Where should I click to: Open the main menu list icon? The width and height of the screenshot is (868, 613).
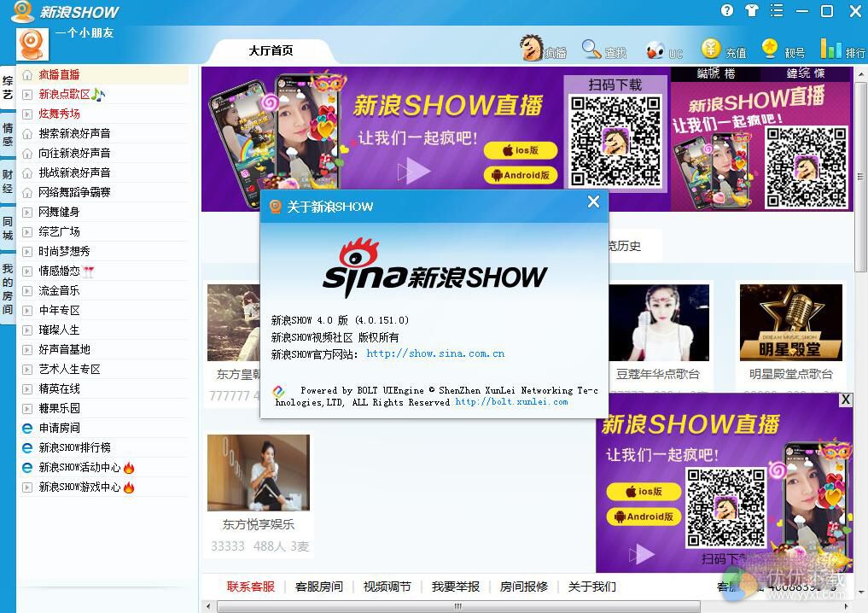point(777,10)
